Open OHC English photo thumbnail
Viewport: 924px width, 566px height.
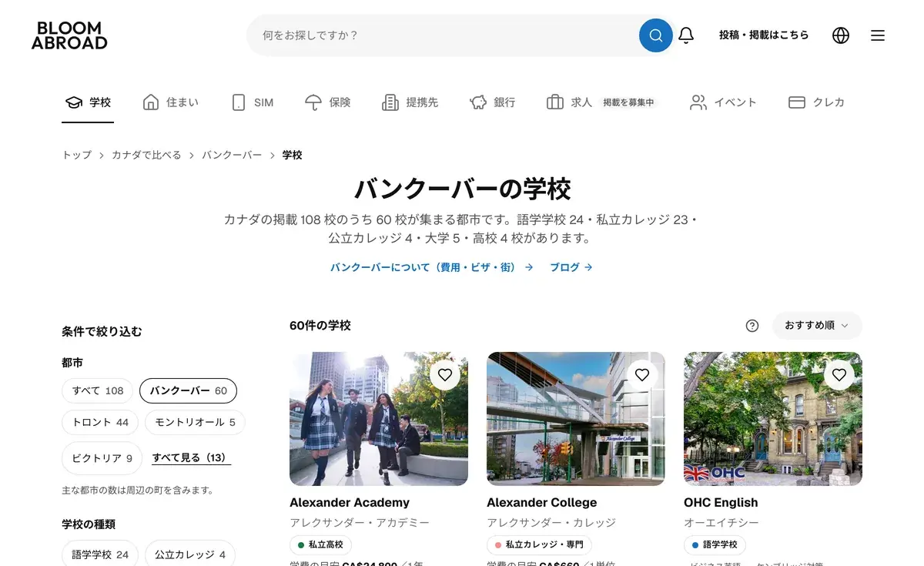pyautogui.click(x=773, y=419)
